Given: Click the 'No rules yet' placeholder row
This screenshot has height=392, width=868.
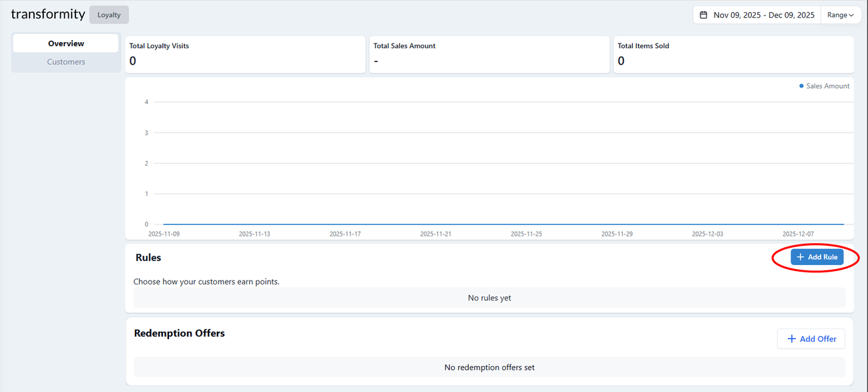Looking at the screenshot, I should [x=489, y=298].
